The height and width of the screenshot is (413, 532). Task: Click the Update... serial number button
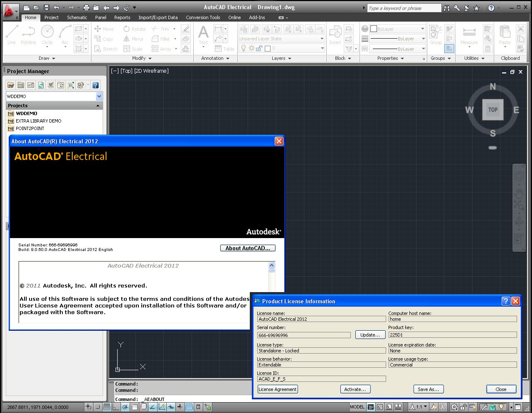pos(370,335)
